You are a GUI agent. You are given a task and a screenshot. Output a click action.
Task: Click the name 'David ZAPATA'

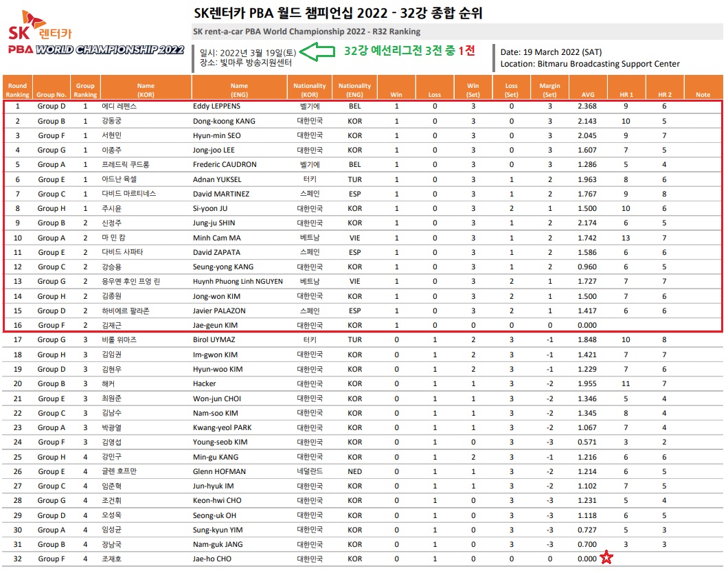[216, 252]
